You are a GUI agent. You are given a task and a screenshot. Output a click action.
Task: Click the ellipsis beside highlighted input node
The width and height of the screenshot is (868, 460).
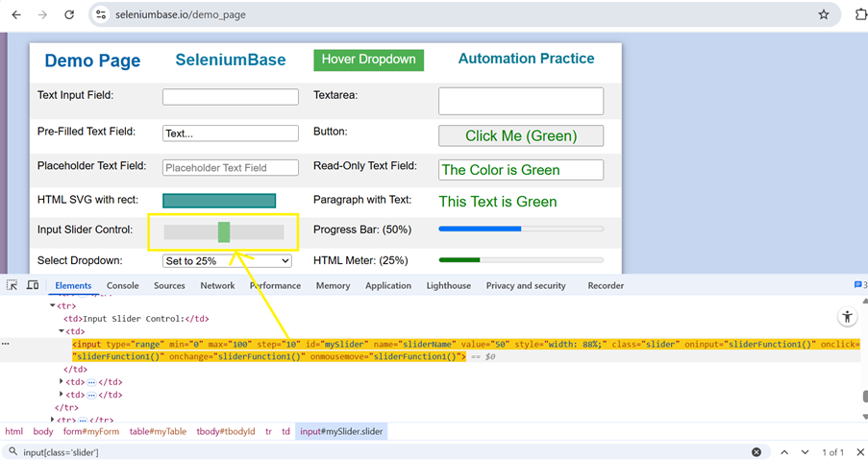6,344
